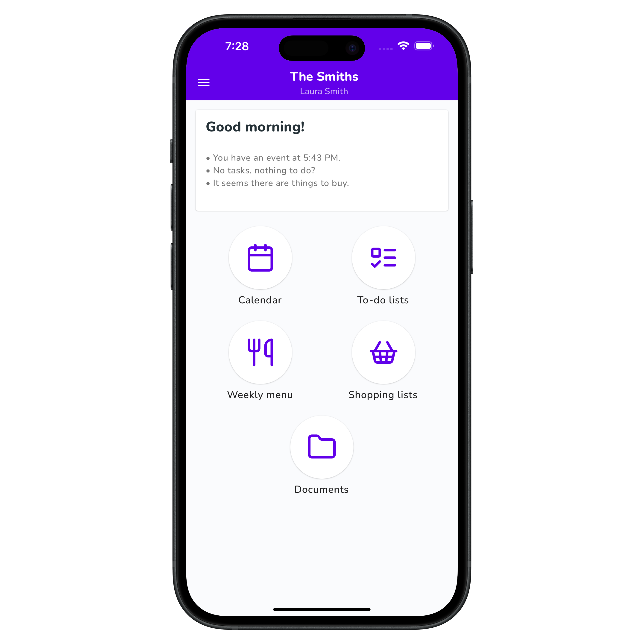The image size is (644, 644).
Task: Tap the Good morning summary card
Action: tap(322, 162)
